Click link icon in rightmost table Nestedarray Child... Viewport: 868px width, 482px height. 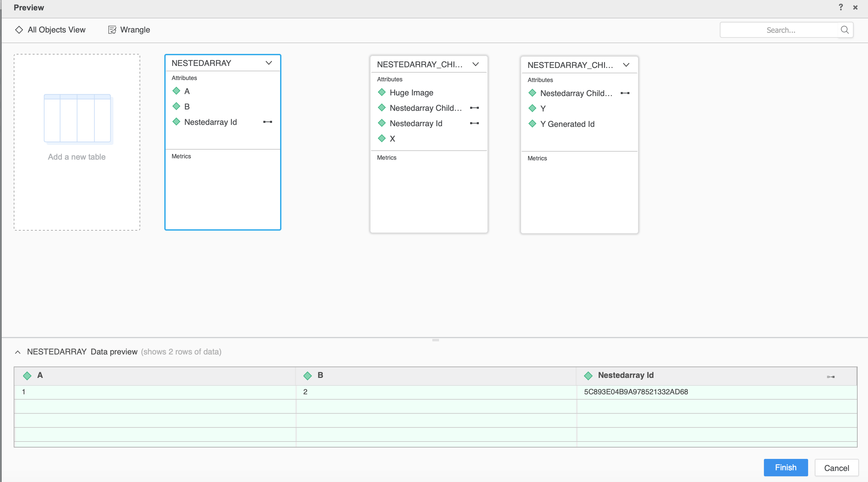[625, 93]
